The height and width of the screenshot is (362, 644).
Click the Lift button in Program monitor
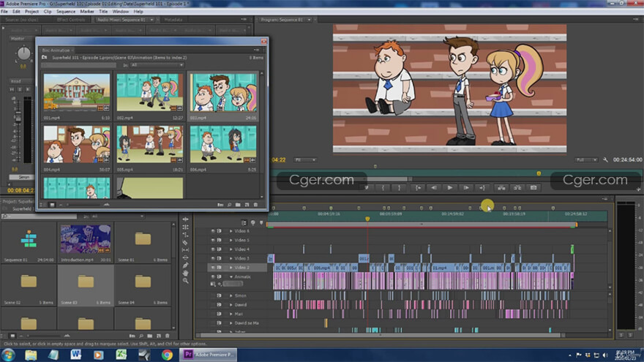pyautogui.click(x=501, y=187)
